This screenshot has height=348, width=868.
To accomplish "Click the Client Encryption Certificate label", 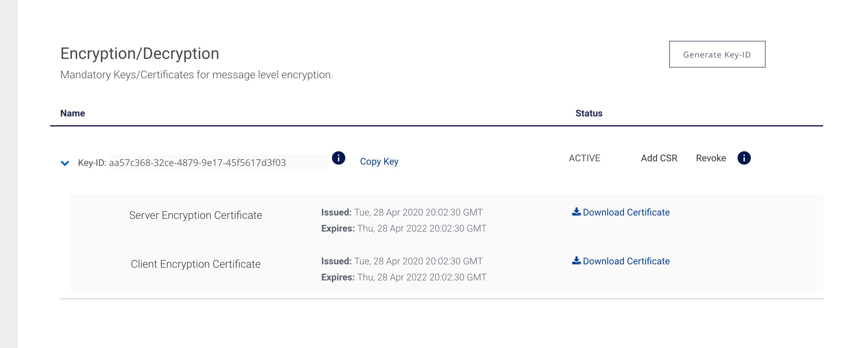I will 195,264.
